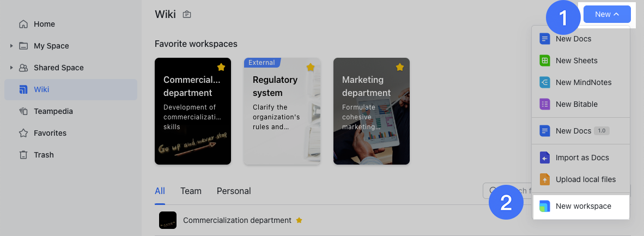Click the New Sheets green icon
644x236 pixels.
[x=544, y=60]
